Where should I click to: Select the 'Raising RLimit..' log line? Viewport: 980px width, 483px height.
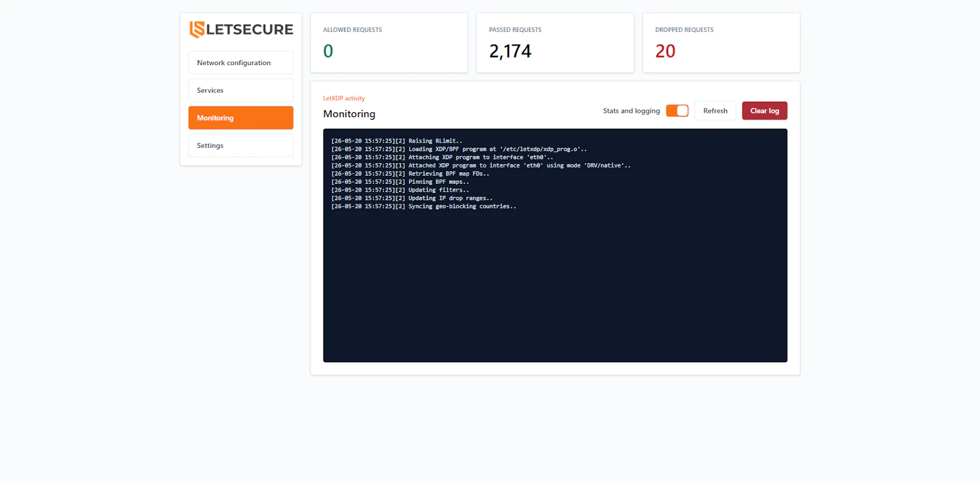pyautogui.click(x=397, y=141)
